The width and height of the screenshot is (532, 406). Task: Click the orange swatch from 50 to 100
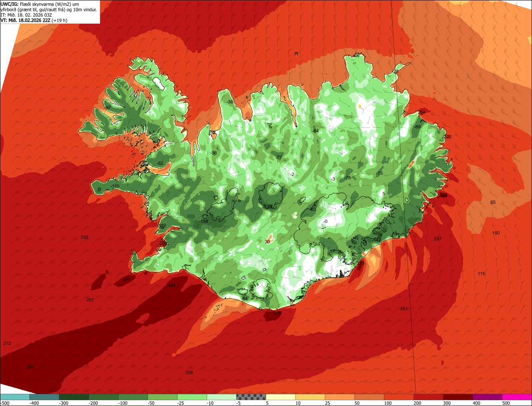tap(369, 397)
